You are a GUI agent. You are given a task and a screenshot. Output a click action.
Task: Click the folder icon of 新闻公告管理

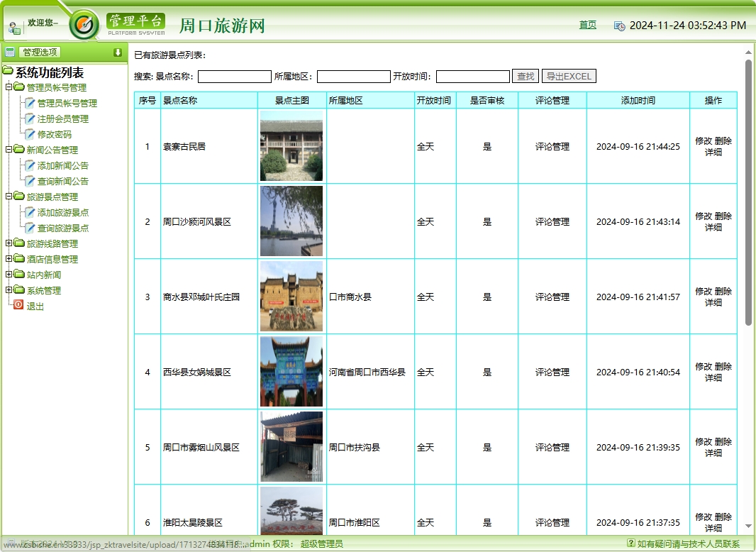pyautogui.click(x=19, y=150)
